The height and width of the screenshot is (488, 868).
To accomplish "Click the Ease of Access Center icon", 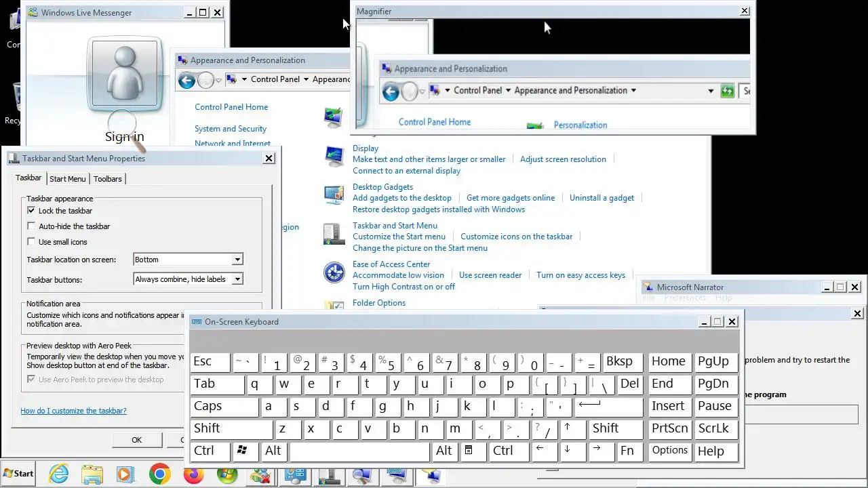I will (334, 272).
